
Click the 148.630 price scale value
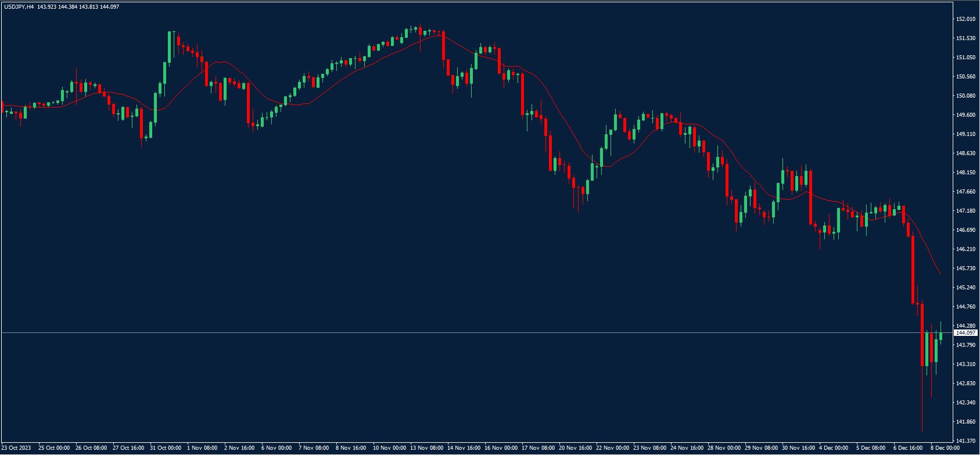click(x=966, y=153)
